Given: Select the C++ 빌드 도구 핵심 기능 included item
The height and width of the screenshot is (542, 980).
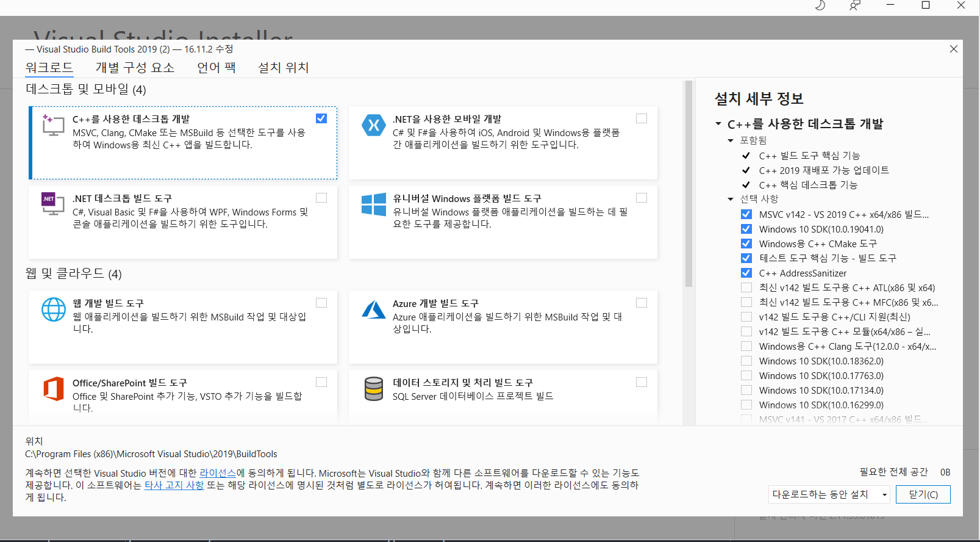Looking at the screenshot, I should (809, 156).
